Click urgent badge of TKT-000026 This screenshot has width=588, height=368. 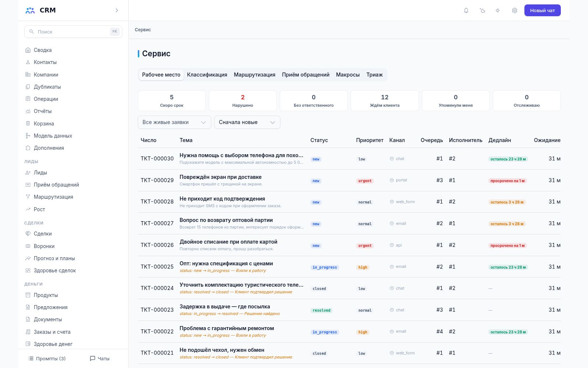click(x=365, y=245)
